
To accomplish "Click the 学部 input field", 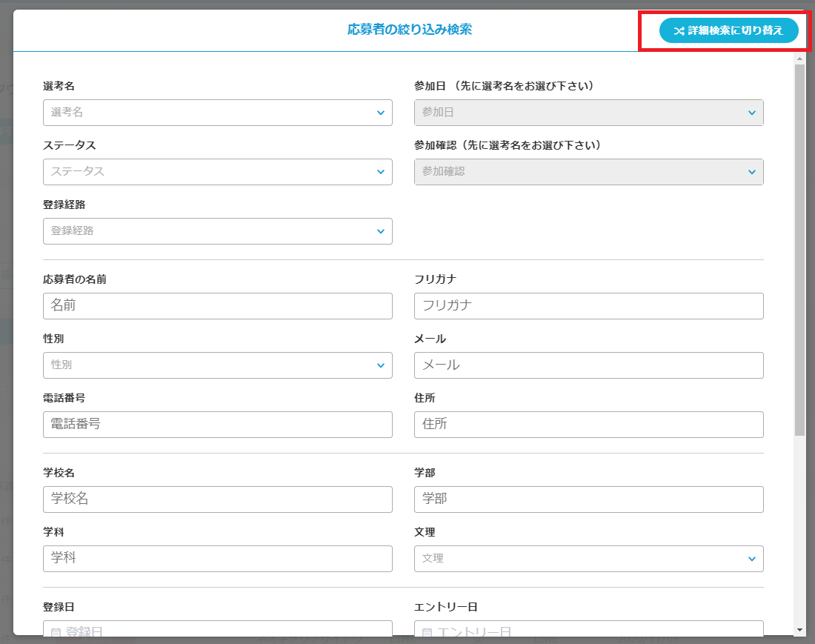I will click(x=588, y=499).
